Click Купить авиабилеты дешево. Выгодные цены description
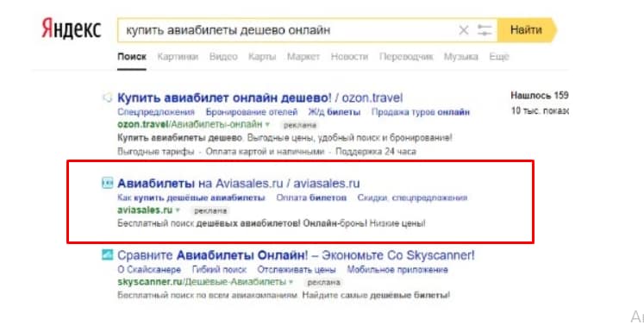 coord(285,138)
